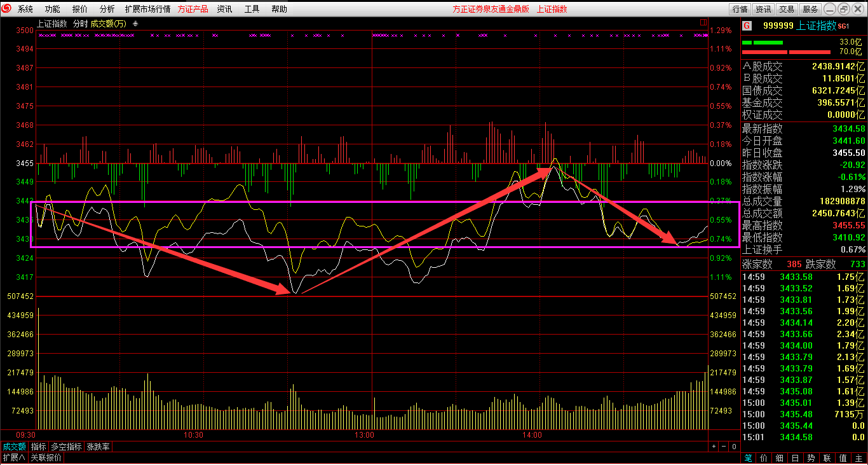Click the 资讯 button at top right
The width and height of the screenshot is (868, 465).
[763, 9]
